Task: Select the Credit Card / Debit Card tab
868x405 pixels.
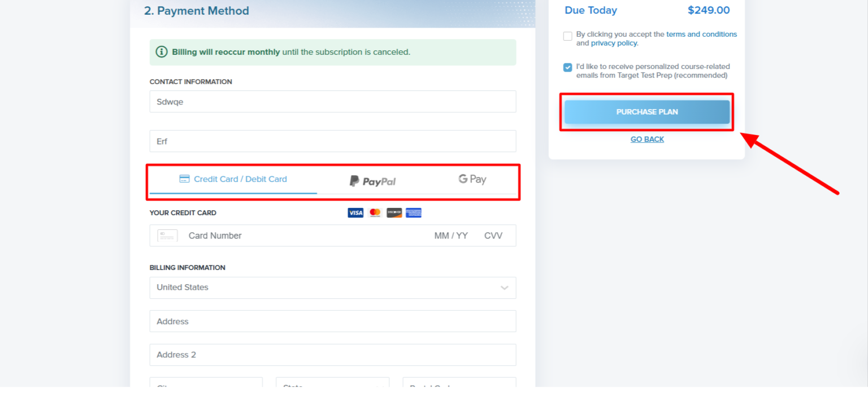Action: (x=233, y=179)
